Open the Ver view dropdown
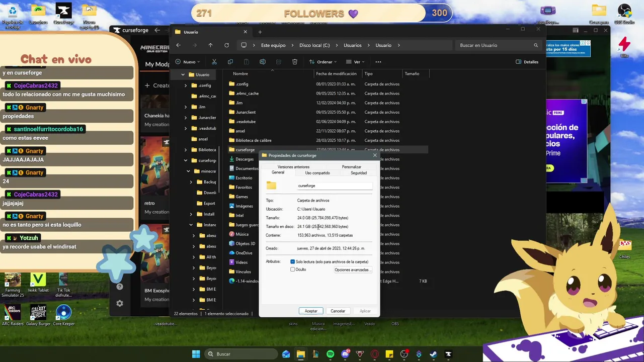Image resolution: width=644 pixels, height=362 pixels. tap(355, 62)
